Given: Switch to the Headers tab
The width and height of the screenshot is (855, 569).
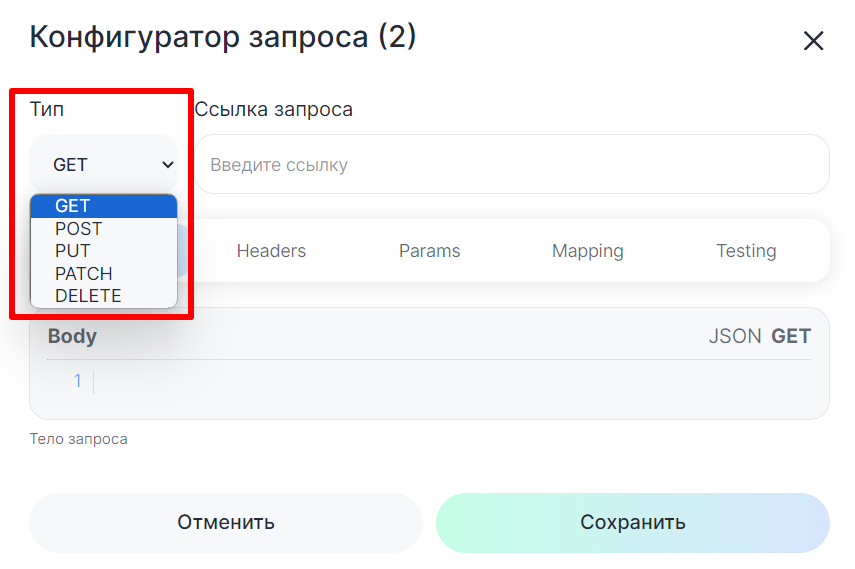Looking at the screenshot, I should 271,251.
